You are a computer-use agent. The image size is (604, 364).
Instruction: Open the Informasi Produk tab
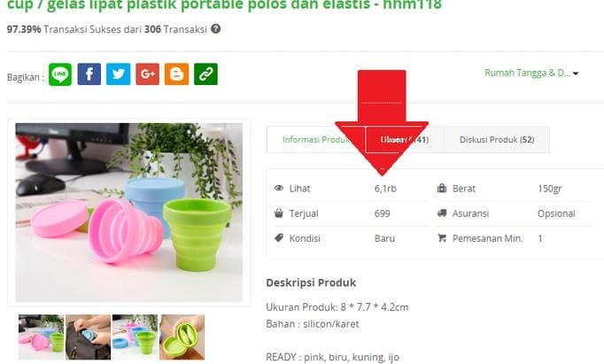316,139
